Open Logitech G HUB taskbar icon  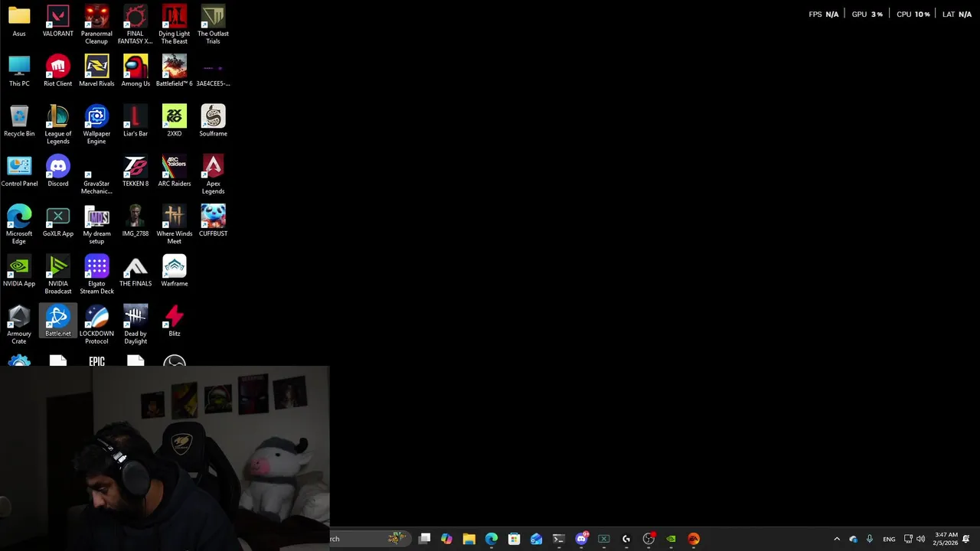click(x=626, y=539)
